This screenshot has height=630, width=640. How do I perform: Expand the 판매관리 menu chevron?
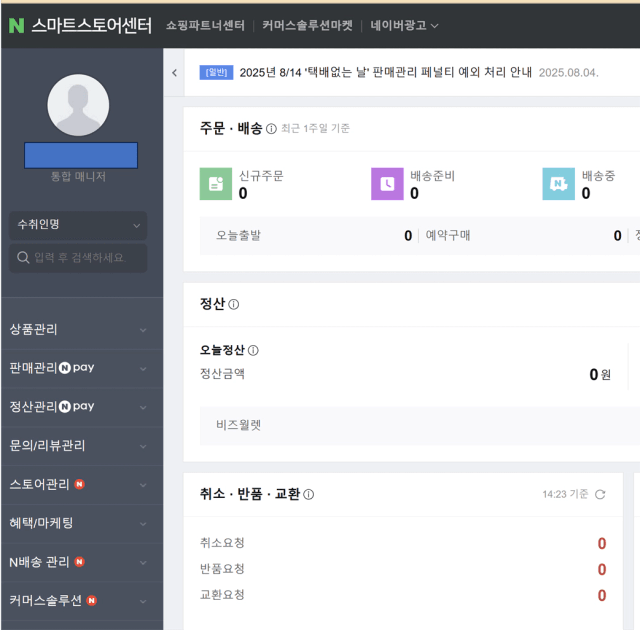tap(143, 369)
